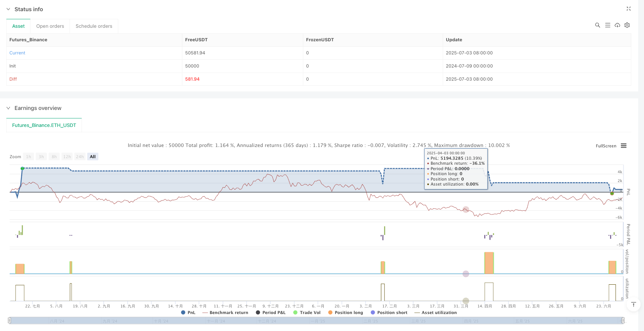Click the cloud download icon
The image size is (644, 331).
point(617,25)
